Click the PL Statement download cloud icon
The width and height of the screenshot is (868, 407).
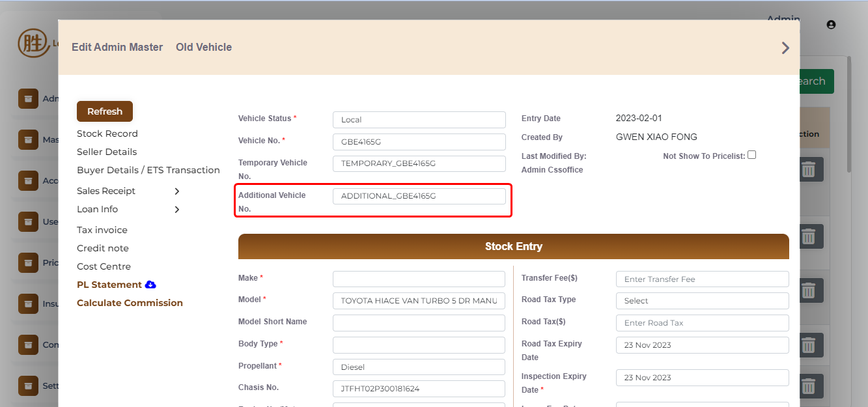click(150, 285)
